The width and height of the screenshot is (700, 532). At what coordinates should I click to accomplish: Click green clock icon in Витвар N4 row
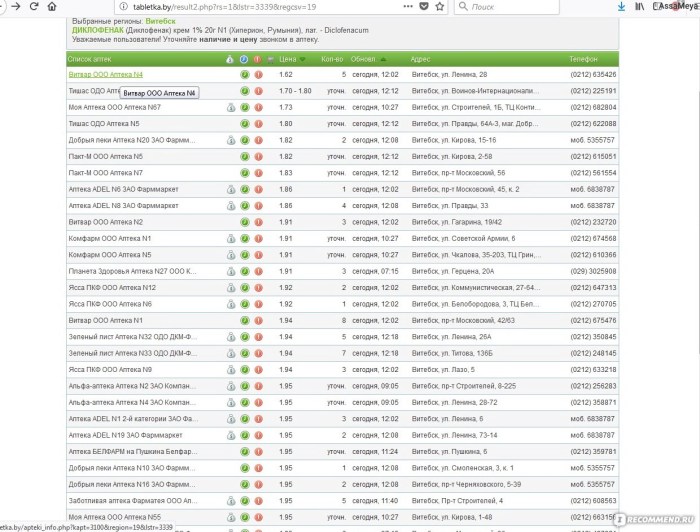tap(244, 75)
